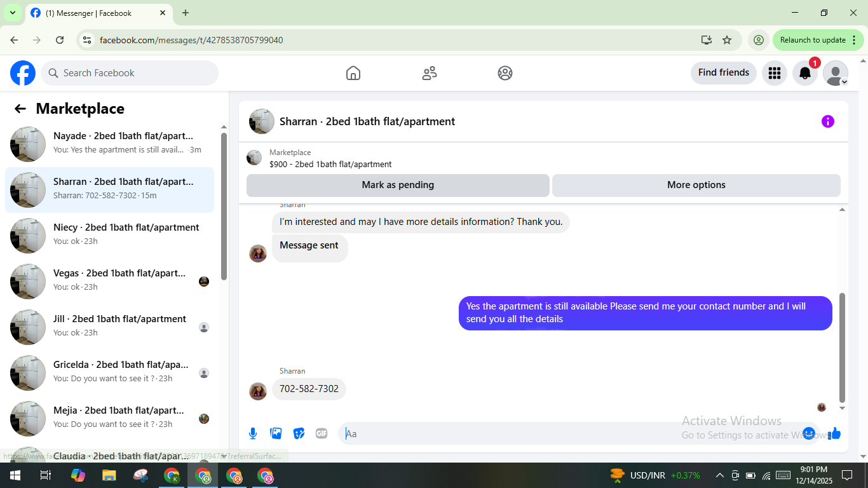Click the install app icon in address bar
Viewport: 868px width, 488px height.
[707, 40]
